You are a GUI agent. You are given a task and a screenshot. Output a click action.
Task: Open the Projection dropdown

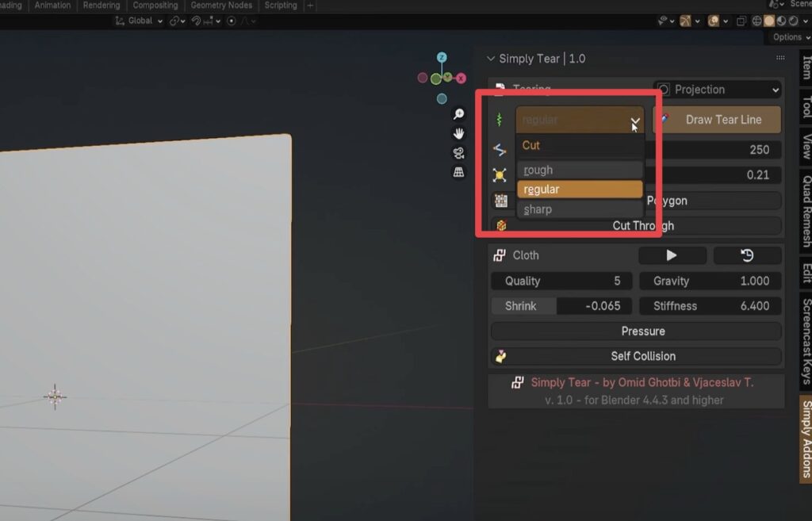pos(717,90)
